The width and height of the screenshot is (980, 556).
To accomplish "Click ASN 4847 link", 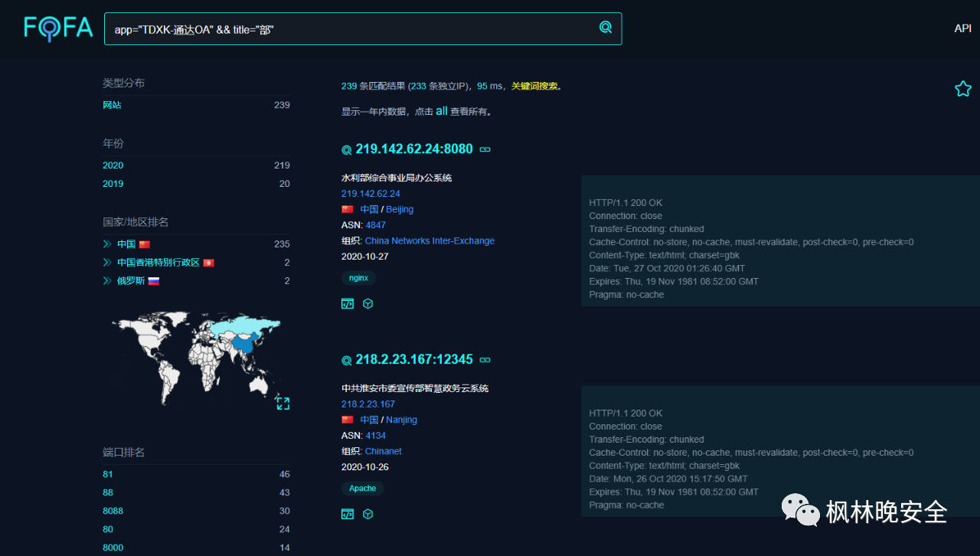I will point(376,225).
